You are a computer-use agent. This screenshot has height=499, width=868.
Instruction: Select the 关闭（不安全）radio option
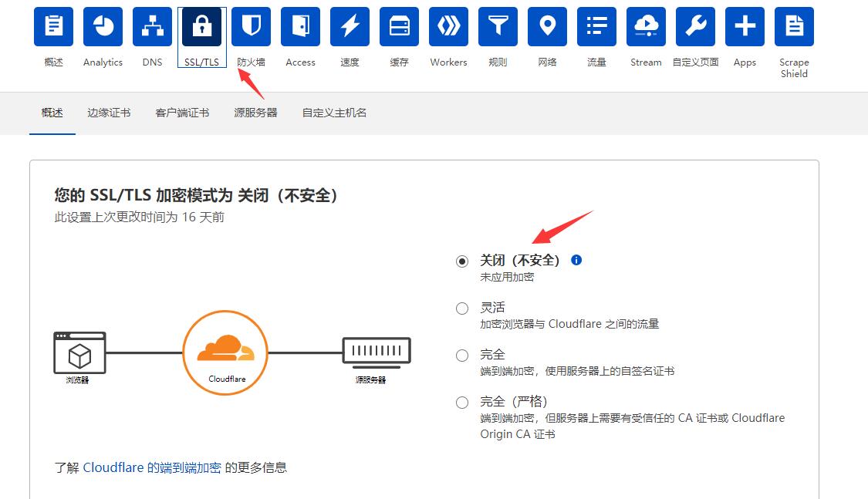[462, 261]
